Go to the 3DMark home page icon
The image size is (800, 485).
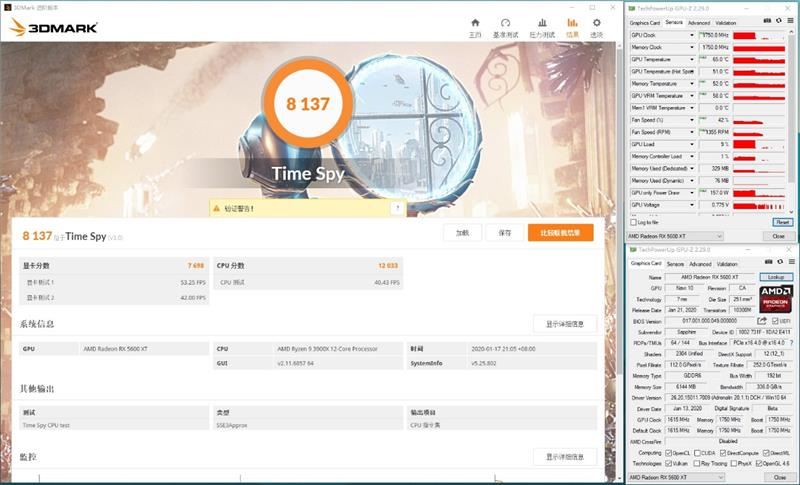475,23
